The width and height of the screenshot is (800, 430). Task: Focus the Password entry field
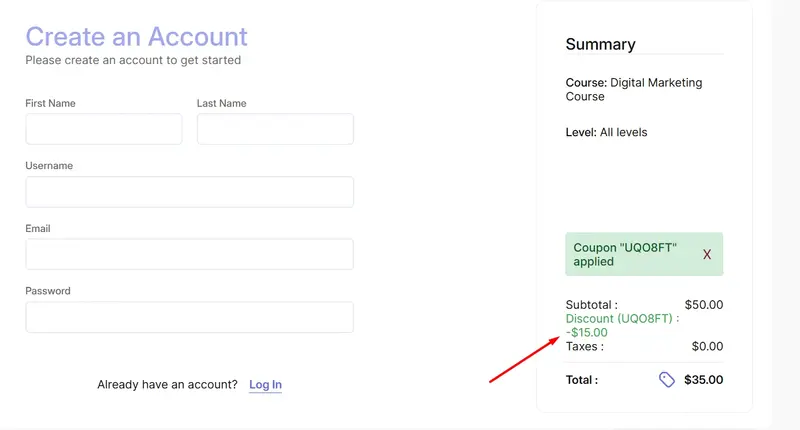(x=189, y=317)
